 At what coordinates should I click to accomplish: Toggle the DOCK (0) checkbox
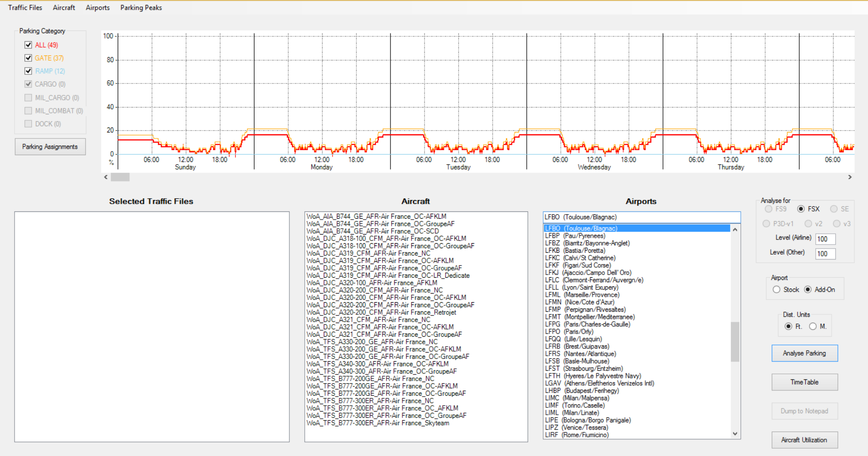[28, 124]
